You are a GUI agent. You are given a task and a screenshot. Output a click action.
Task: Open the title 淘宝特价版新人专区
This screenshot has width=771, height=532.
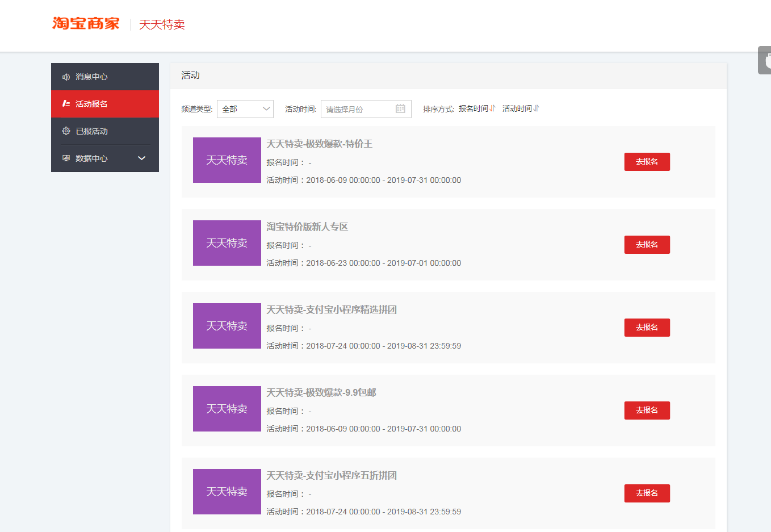[x=307, y=227]
